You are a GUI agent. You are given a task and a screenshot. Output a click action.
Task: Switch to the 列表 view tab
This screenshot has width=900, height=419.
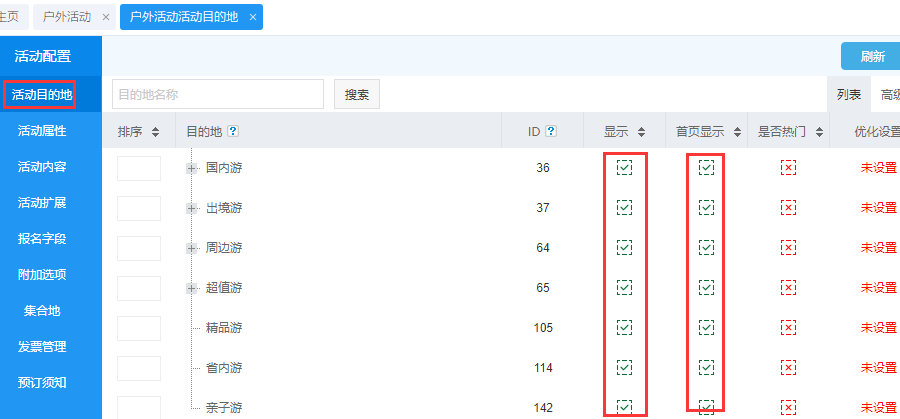(849, 95)
